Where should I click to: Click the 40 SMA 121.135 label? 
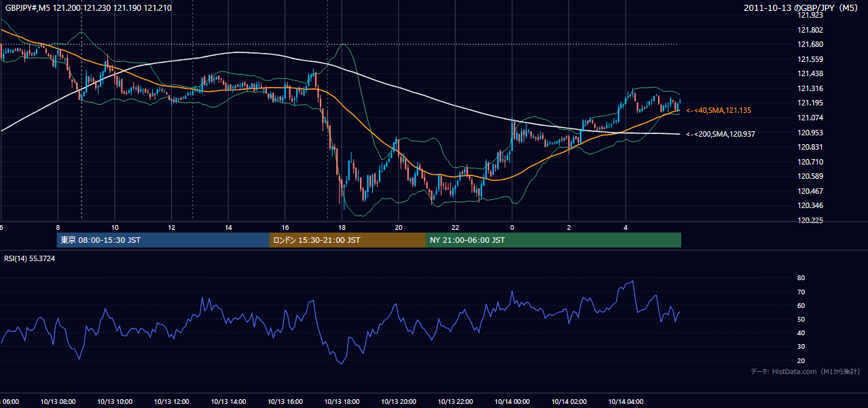point(719,110)
